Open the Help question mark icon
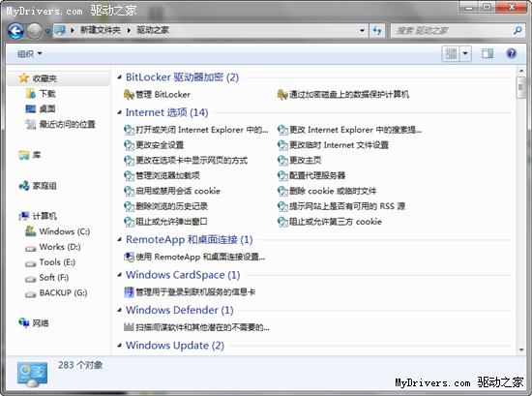Viewport: 532px width, 396px height. pyautogui.click(x=511, y=53)
